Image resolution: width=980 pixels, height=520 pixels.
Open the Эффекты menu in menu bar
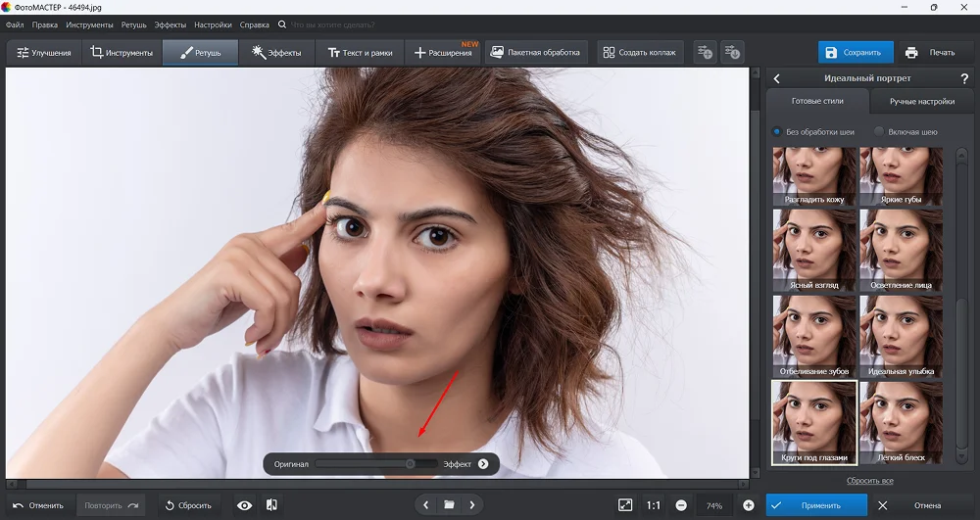pyautogui.click(x=170, y=24)
